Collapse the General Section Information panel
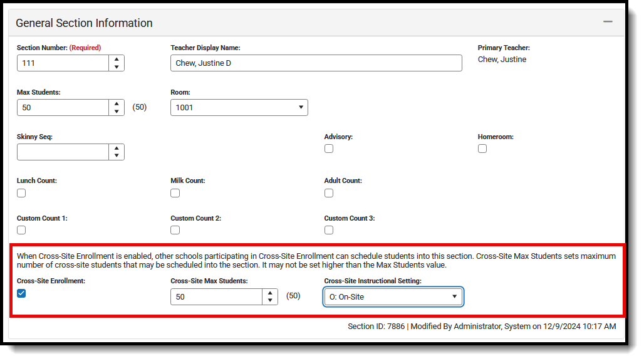 608,21
